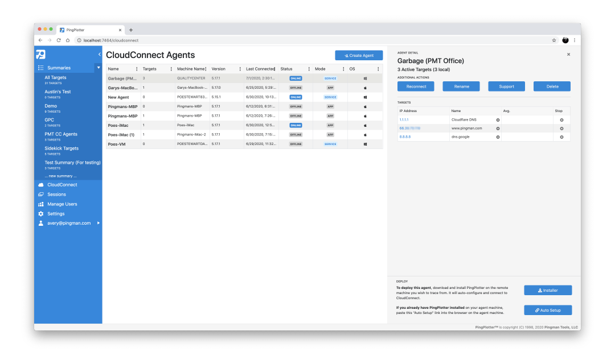Collapse the sidebar with the chevron arrow
The height and width of the screenshot is (364, 615).
tap(100, 55)
